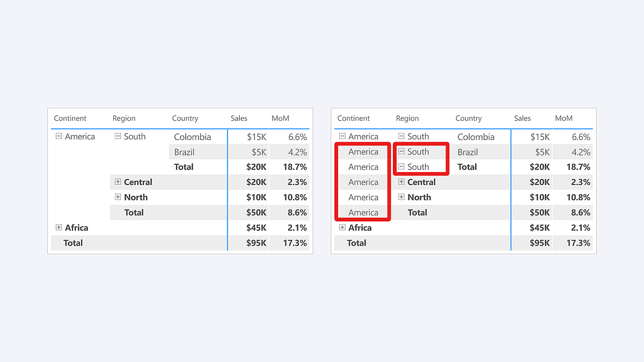Expand the Central region in the right matrix

[x=401, y=182]
